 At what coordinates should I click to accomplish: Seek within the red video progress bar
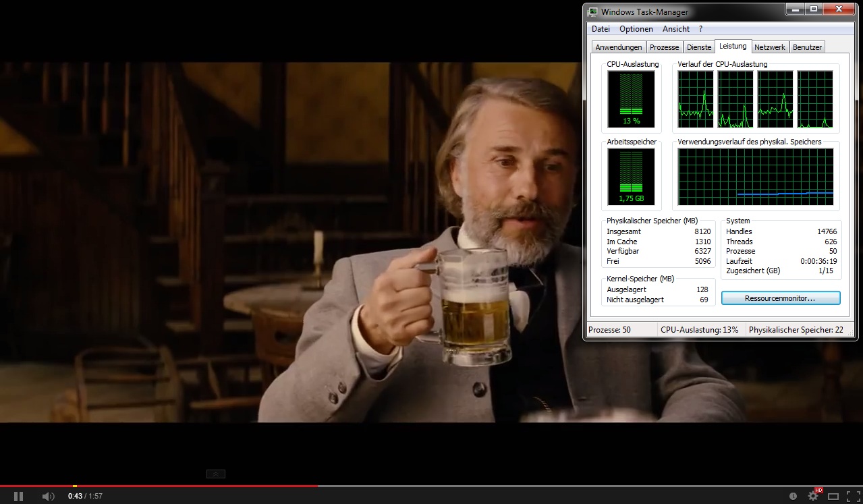pos(159,486)
